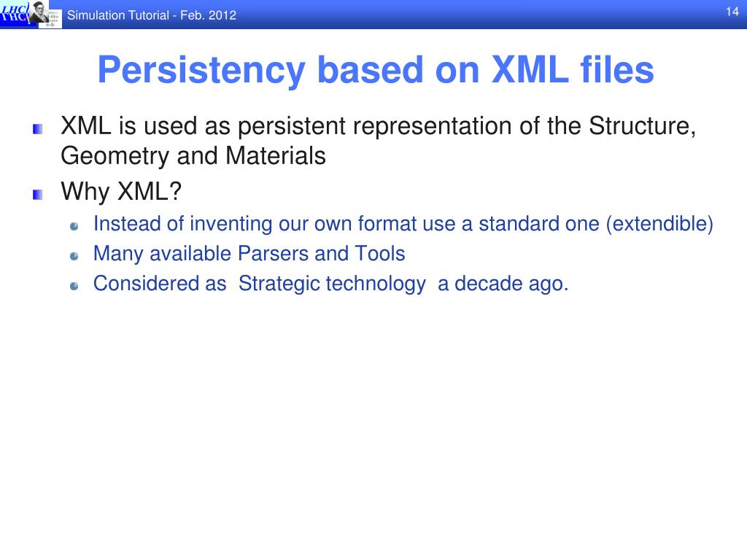Click the words 'a decade ago.'
Screen dimensions: 747x560
click(x=503, y=284)
